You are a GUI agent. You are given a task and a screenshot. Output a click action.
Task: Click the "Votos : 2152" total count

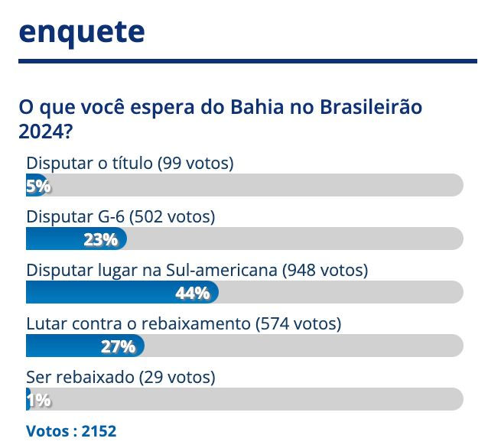pos(71,431)
